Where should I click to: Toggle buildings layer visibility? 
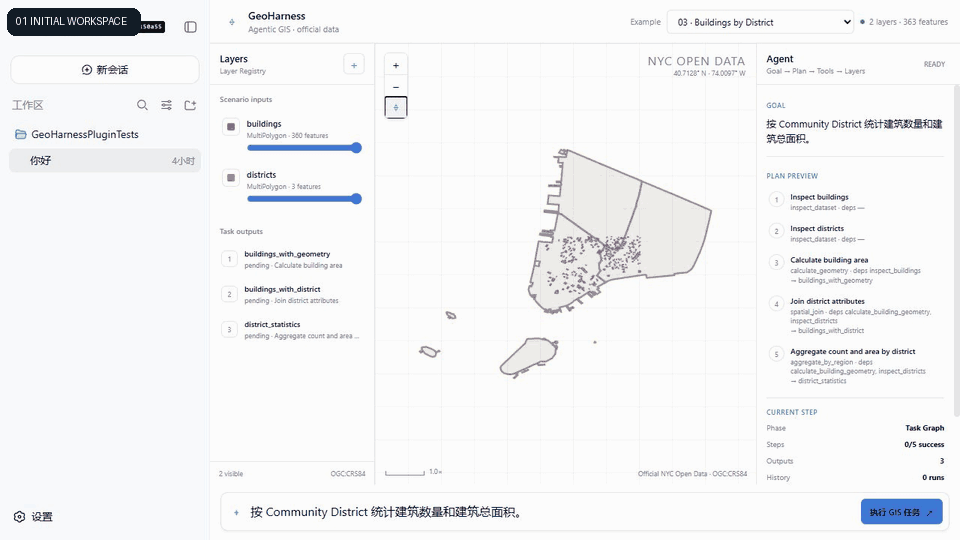(231, 127)
